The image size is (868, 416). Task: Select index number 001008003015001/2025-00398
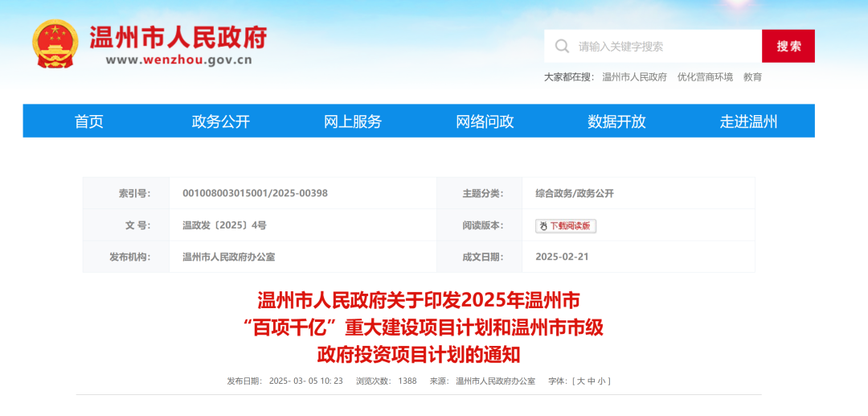coord(256,193)
